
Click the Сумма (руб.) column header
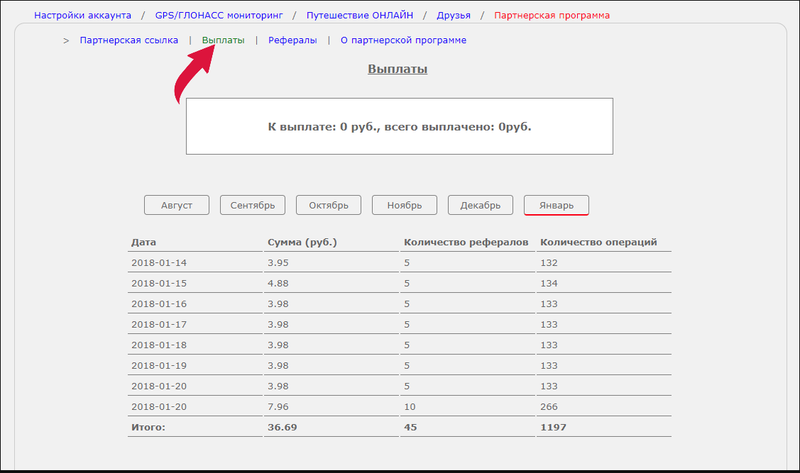click(x=301, y=242)
